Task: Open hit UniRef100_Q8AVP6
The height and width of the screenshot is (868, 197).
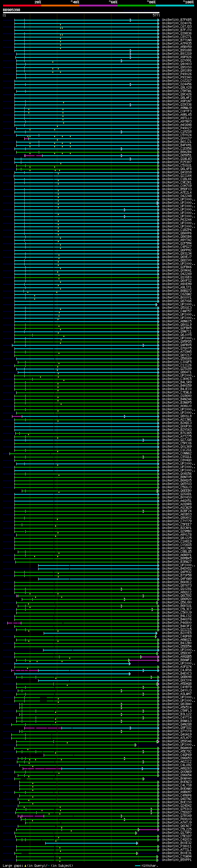Action: point(177,233)
